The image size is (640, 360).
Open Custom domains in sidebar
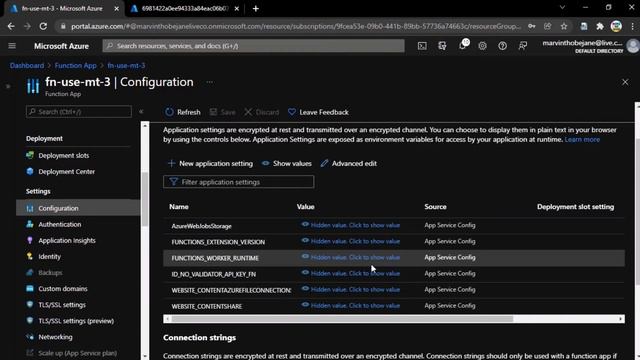[63, 289]
